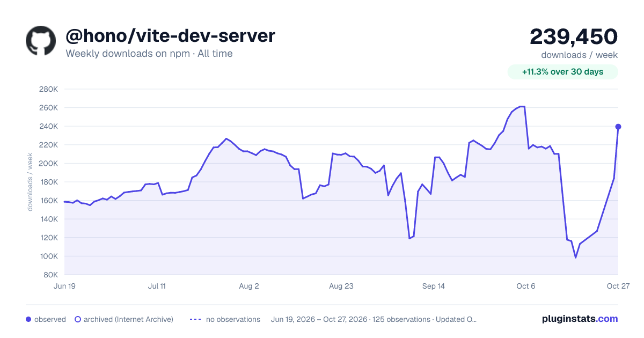Click the 'no observations' legend label
644x338 pixels.
pos(233,319)
